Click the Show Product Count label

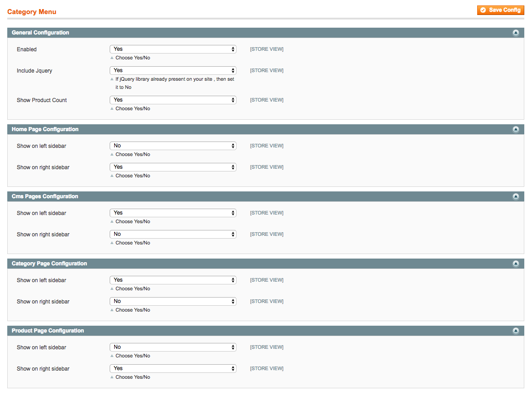(x=42, y=101)
